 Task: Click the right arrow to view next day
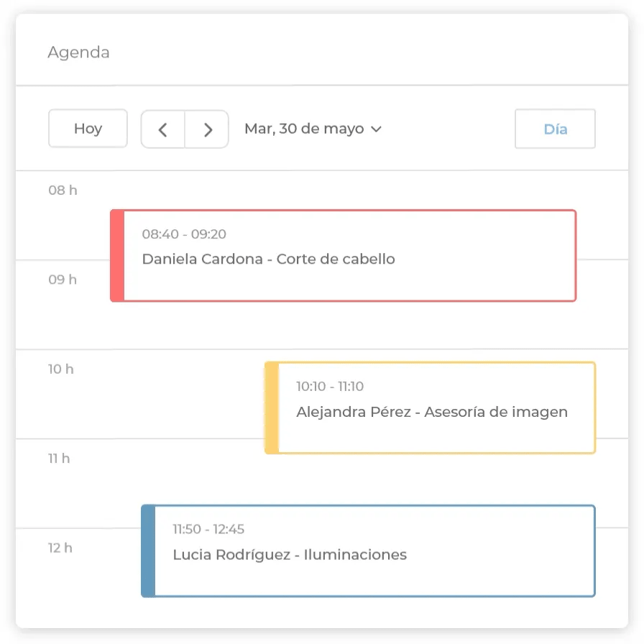click(208, 129)
